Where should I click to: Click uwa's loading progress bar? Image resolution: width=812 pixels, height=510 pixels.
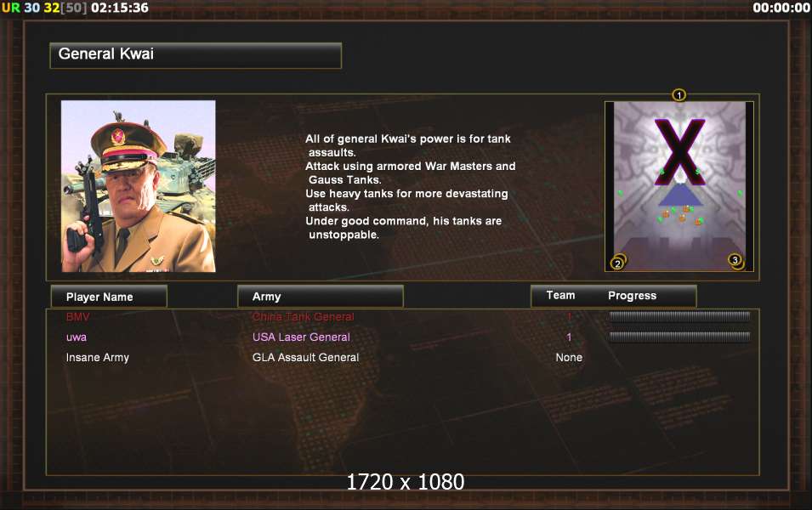click(x=679, y=337)
